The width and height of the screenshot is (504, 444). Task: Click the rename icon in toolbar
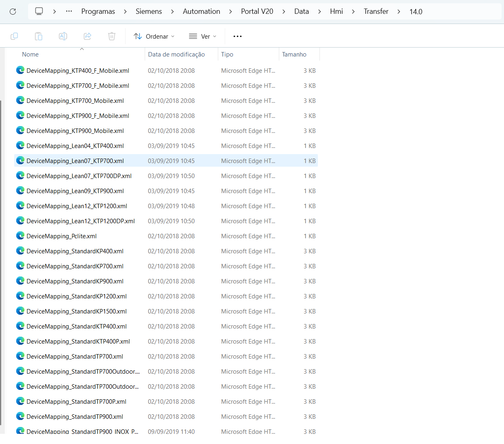coord(63,36)
